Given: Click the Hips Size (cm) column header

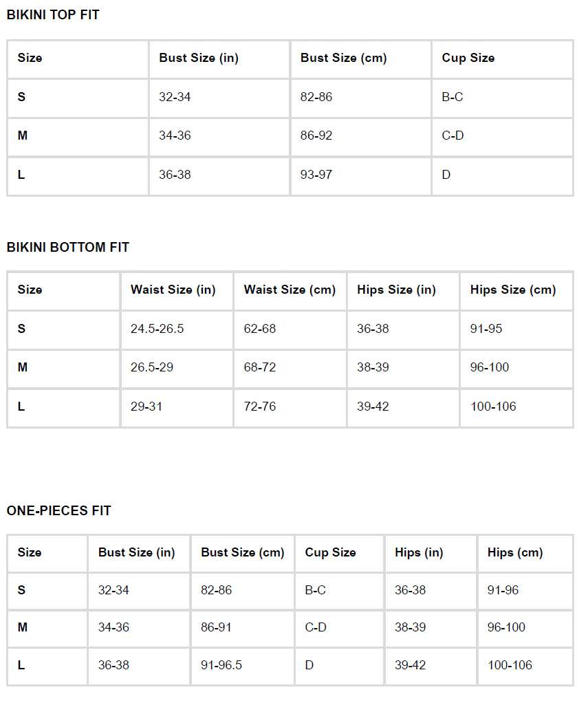Looking at the screenshot, I should pyautogui.click(x=513, y=290).
